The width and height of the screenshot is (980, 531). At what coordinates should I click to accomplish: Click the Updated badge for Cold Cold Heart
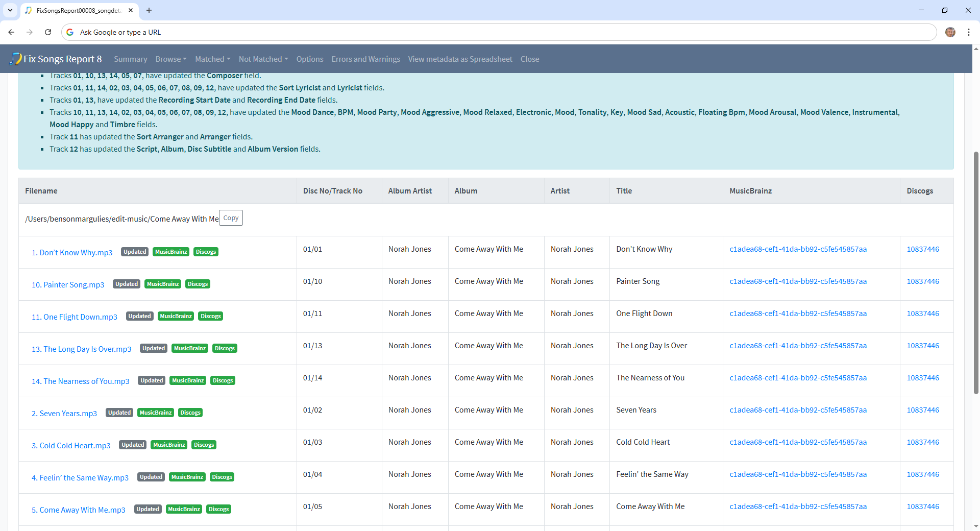(x=133, y=445)
